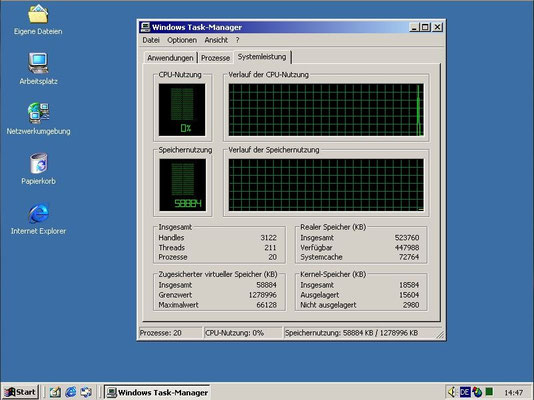Switch to the Anwendungen tab

170,58
